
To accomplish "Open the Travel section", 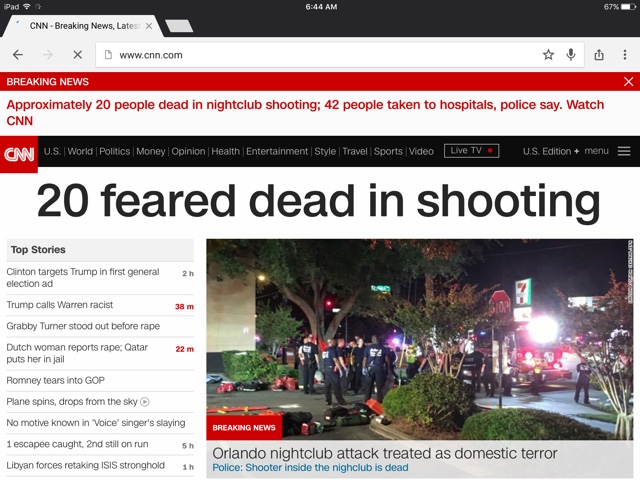I will point(355,151).
